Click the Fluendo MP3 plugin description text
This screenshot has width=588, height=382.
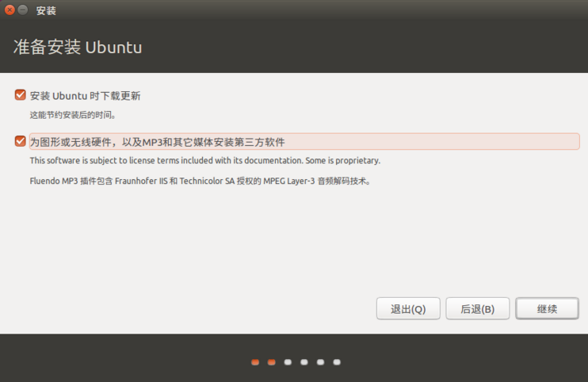(200, 181)
